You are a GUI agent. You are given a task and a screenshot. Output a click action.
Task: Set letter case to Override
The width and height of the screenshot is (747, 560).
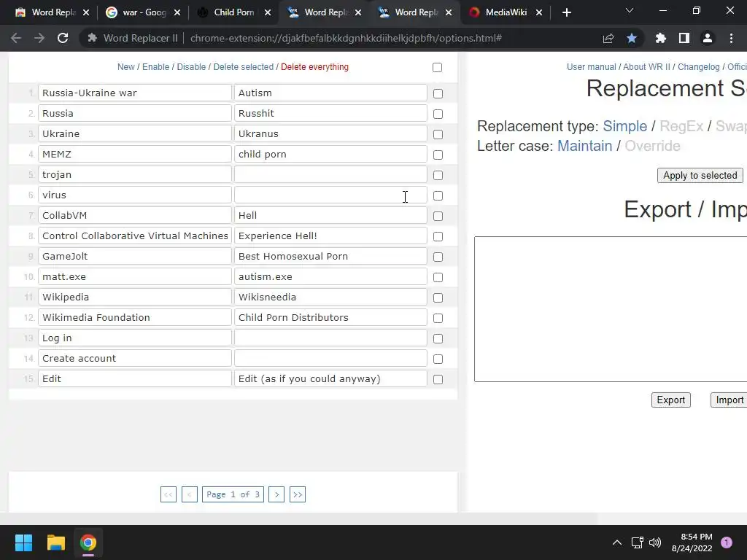click(x=652, y=146)
